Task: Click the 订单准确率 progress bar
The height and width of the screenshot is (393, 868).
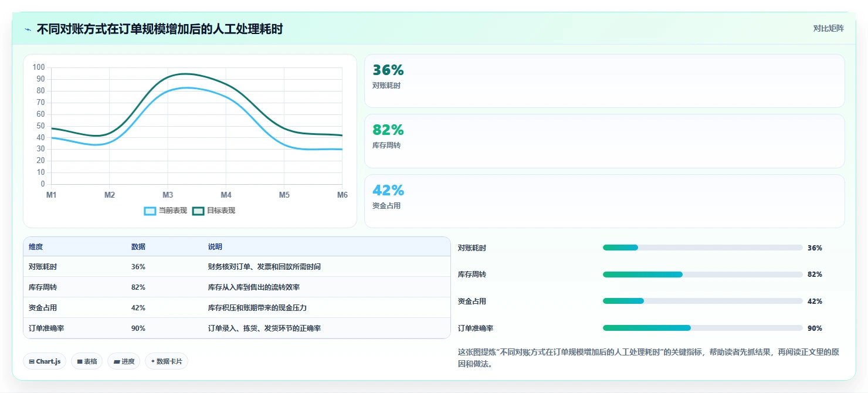Action: pyautogui.click(x=703, y=328)
